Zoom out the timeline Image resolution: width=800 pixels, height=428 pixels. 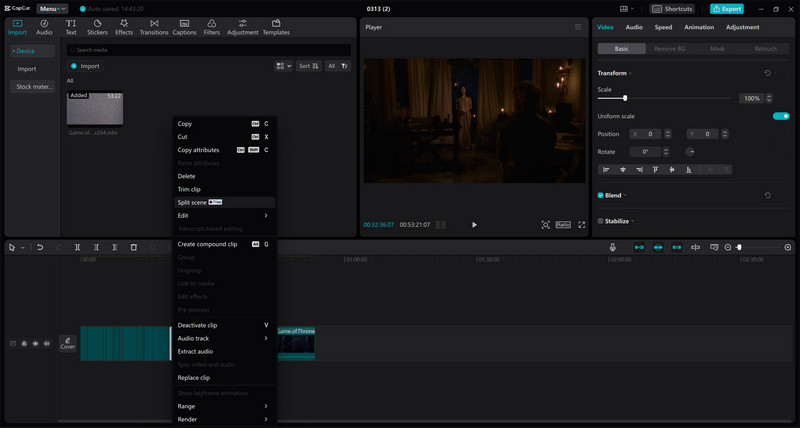tap(728, 247)
